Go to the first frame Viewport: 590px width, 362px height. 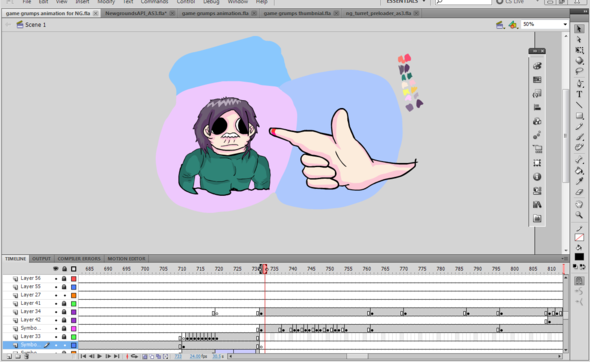click(x=83, y=356)
